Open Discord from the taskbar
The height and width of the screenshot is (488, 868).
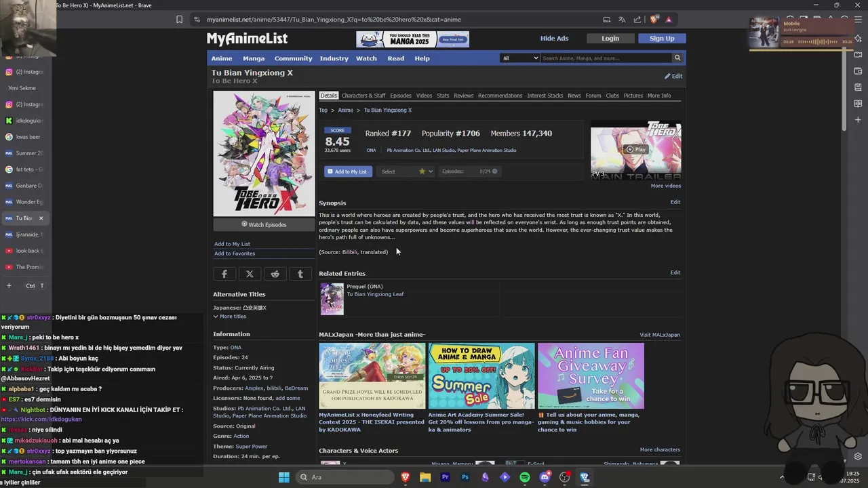(545, 477)
